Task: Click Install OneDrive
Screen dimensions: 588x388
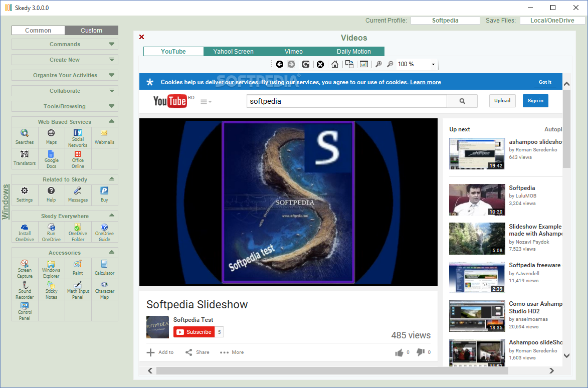Action: point(25,232)
